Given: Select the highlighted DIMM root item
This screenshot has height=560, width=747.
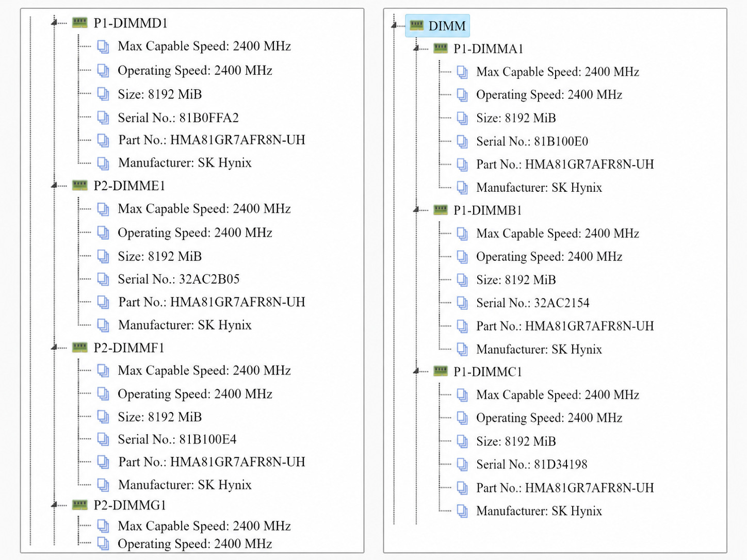Looking at the screenshot, I should click(437, 26).
